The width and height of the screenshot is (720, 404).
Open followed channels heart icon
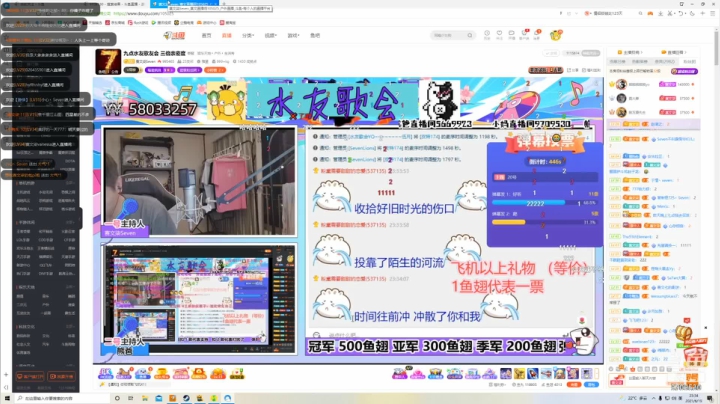499,35
